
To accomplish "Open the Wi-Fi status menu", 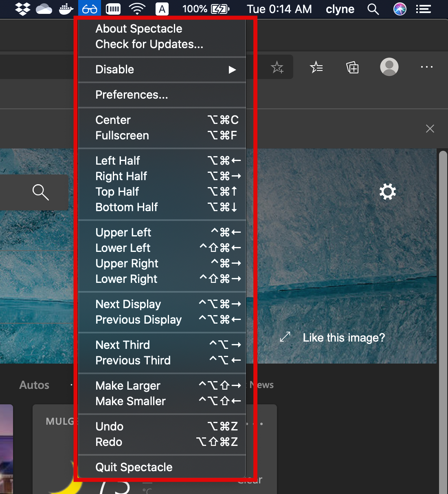I will 137,9.
